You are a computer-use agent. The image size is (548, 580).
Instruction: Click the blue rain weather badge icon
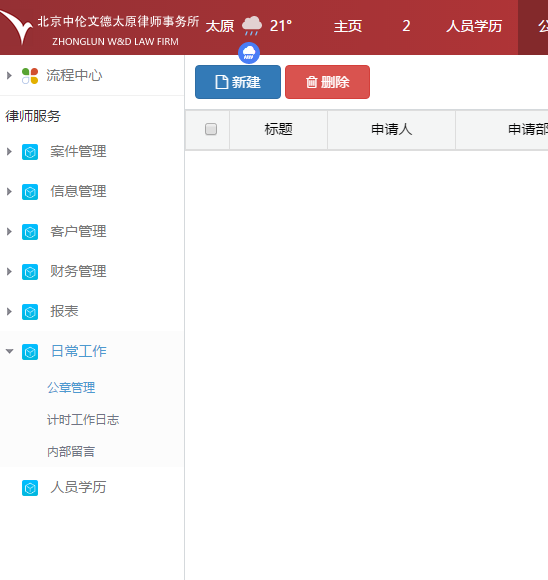[249, 53]
